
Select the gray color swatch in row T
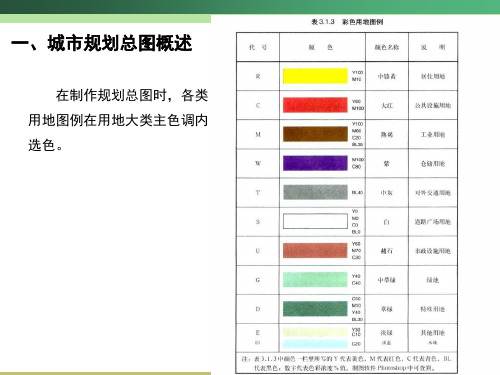tap(315, 192)
